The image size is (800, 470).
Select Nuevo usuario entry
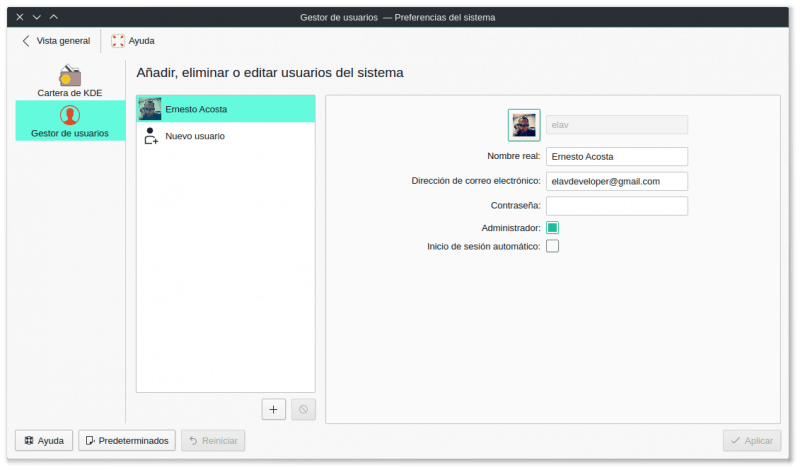tap(225, 136)
